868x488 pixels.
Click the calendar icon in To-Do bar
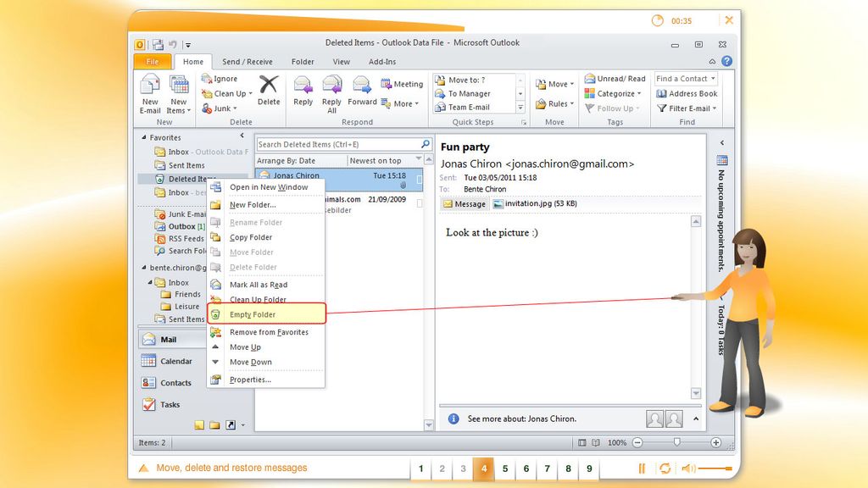click(722, 160)
